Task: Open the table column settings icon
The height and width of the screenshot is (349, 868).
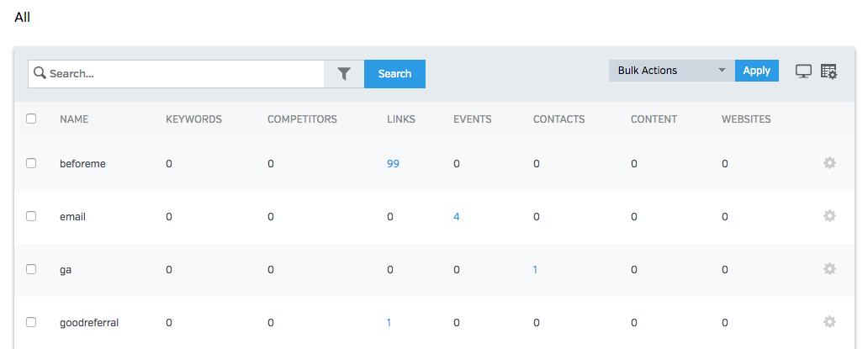Action: (x=828, y=71)
